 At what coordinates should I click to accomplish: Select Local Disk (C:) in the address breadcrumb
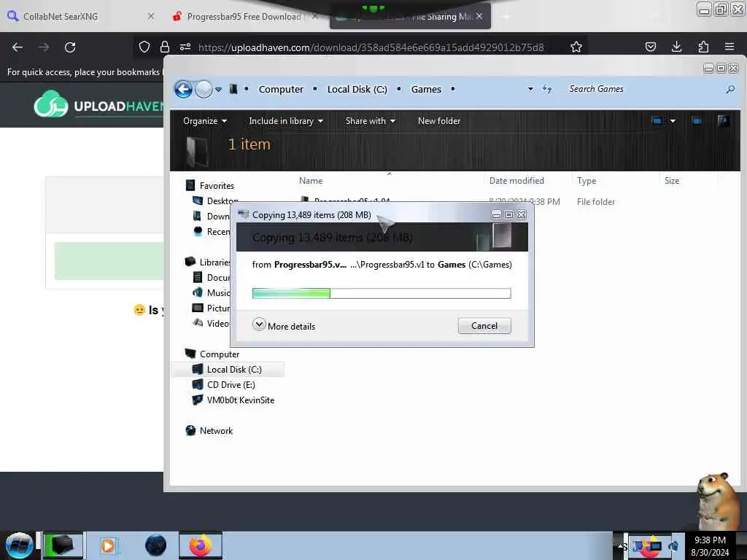[x=357, y=90]
